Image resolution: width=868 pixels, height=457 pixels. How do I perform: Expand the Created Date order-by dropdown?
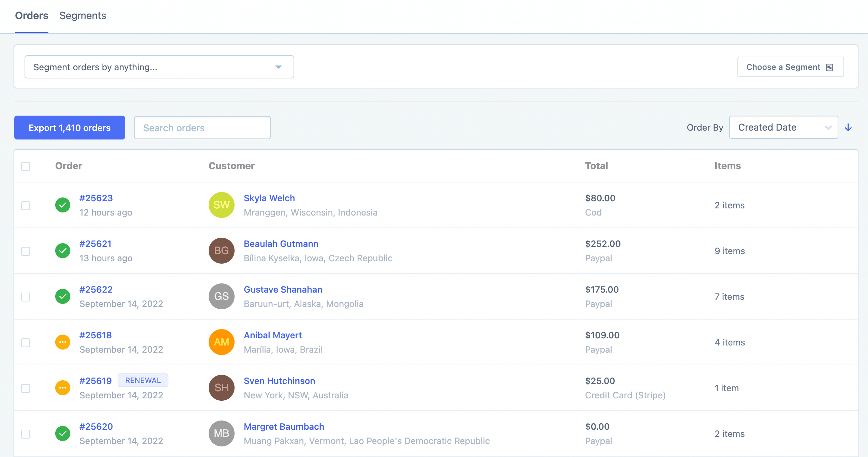(783, 128)
